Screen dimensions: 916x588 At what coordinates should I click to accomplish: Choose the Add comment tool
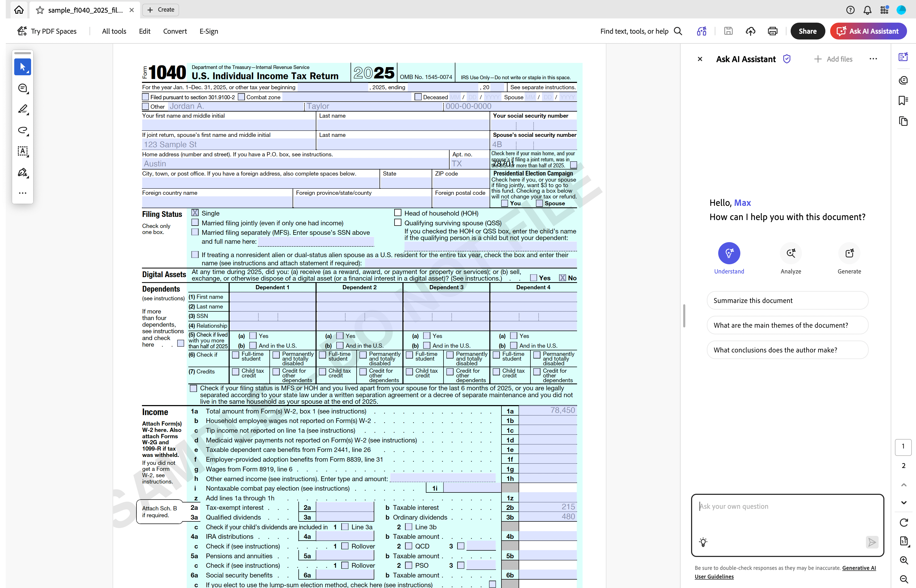[23, 88]
